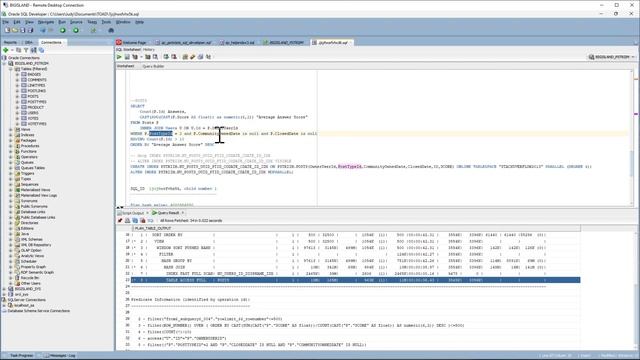
Task: Click the Open file icon in main toolbar
Action: [15, 30]
